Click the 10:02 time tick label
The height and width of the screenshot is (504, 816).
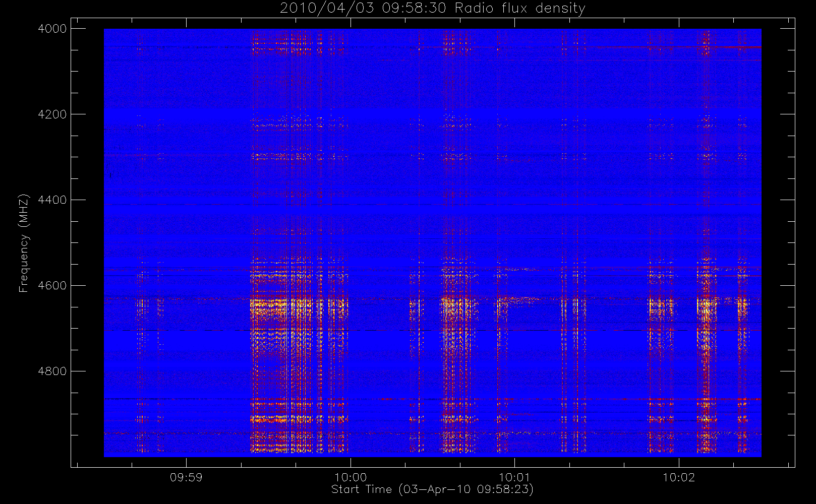[679, 477]
